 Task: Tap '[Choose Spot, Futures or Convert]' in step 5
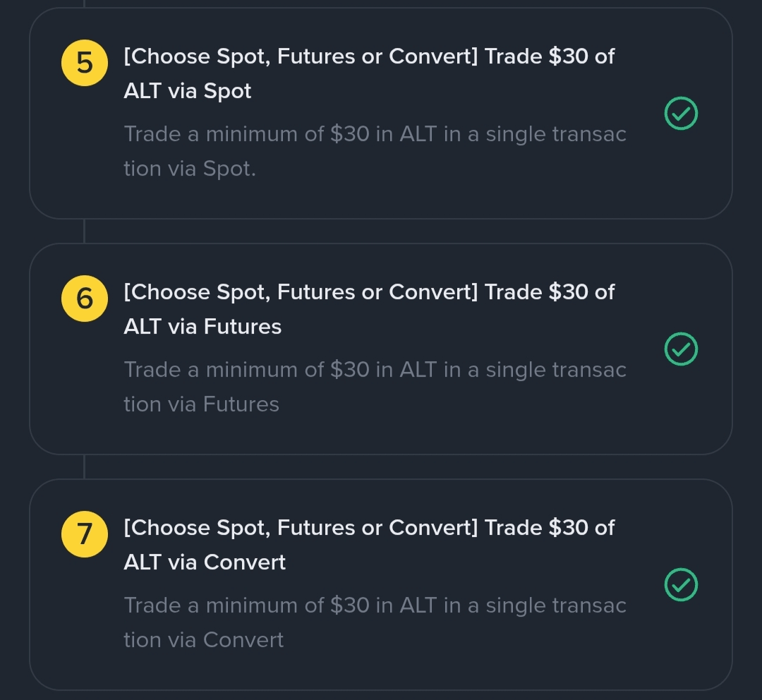pos(301,56)
